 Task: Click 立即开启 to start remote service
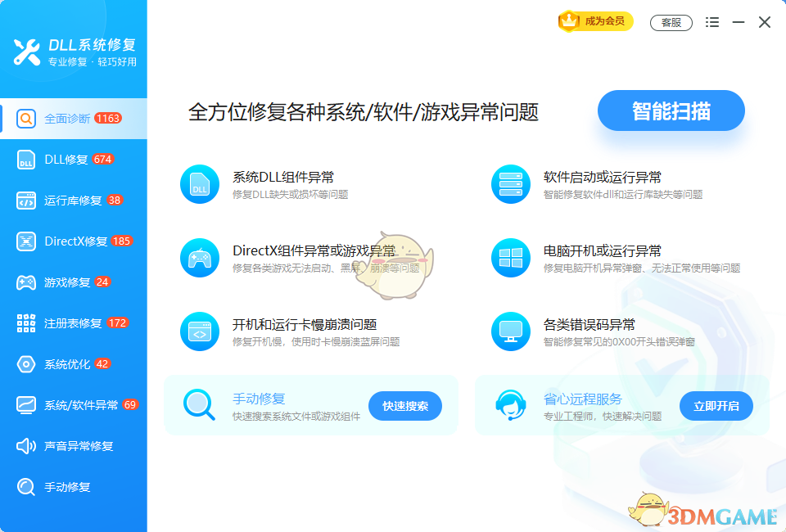(x=716, y=405)
